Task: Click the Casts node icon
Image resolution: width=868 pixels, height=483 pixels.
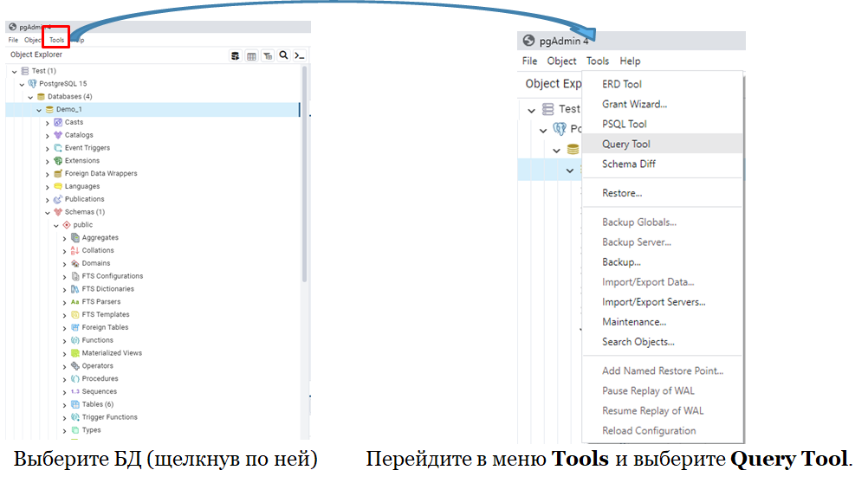Action: (57, 122)
